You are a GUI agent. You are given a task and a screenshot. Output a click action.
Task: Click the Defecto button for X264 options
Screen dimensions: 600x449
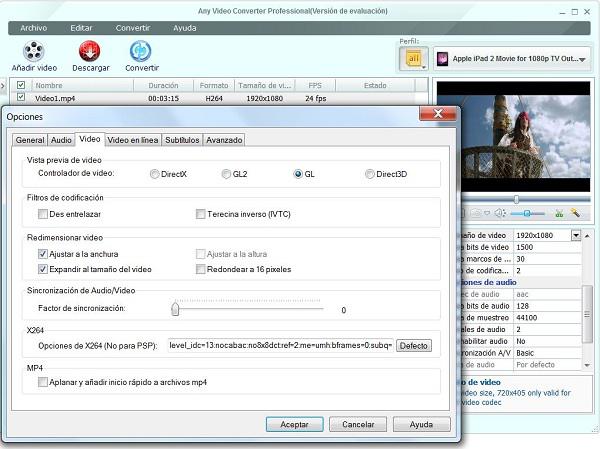(x=414, y=346)
